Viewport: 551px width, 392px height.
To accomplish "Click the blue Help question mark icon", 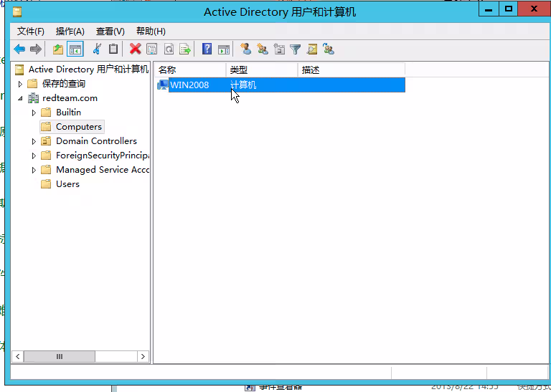I will click(x=207, y=49).
